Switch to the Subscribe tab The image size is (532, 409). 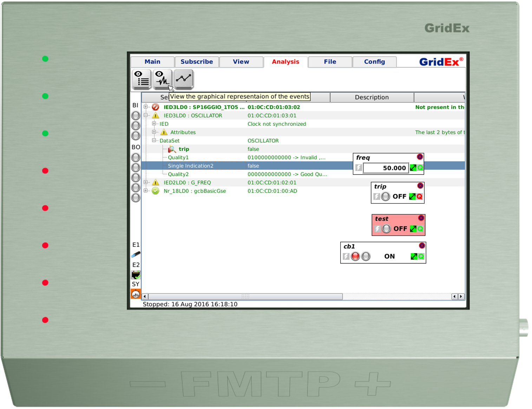197,62
